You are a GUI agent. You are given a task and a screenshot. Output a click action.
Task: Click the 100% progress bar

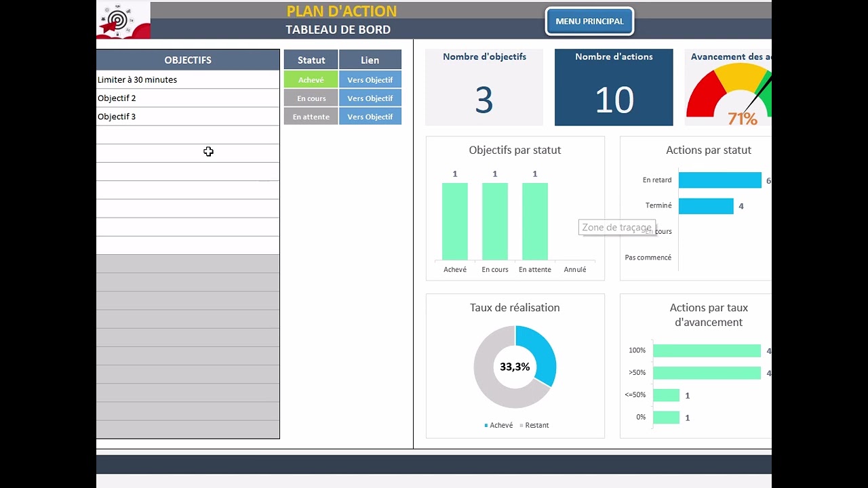pos(707,351)
